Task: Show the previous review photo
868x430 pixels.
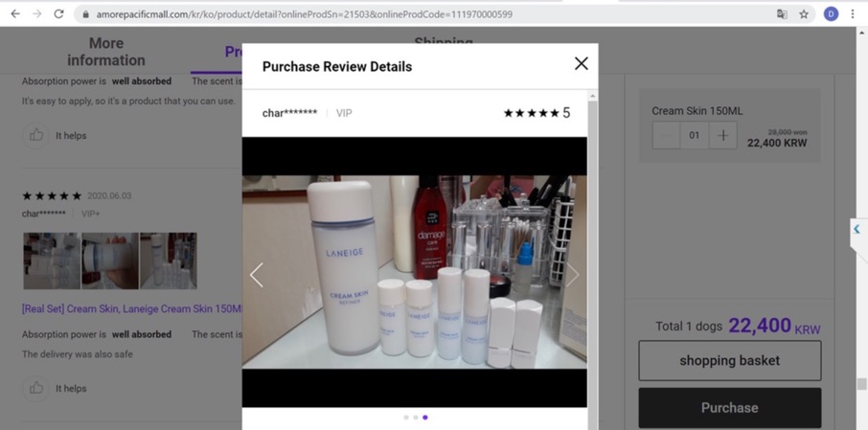Action: click(257, 275)
